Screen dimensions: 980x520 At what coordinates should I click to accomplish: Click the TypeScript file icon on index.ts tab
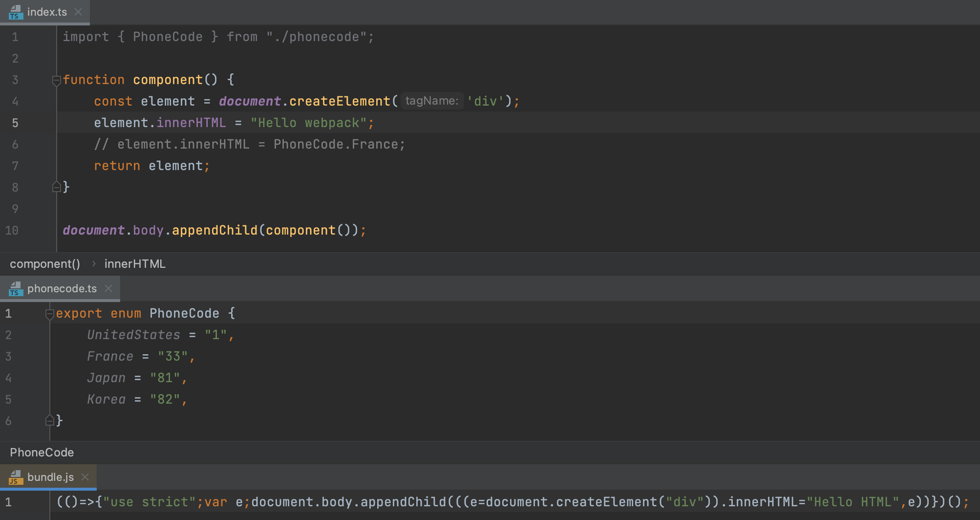[16, 12]
